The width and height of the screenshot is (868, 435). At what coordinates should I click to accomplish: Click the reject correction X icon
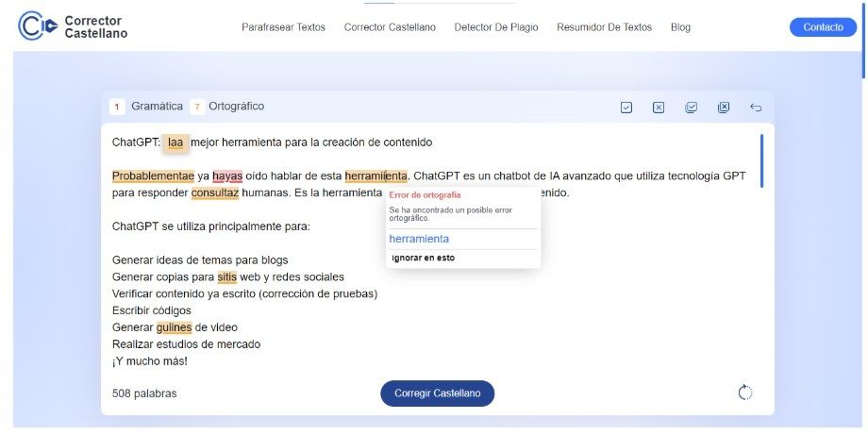(x=659, y=108)
